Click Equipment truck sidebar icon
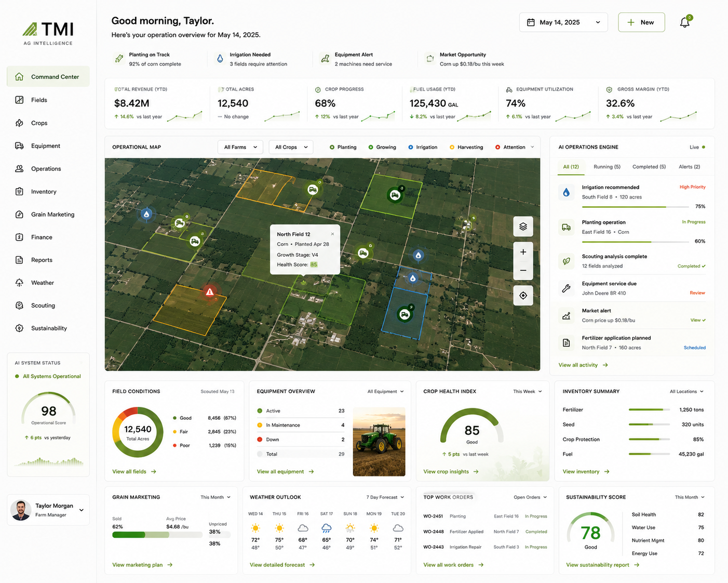 click(x=19, y=146)
